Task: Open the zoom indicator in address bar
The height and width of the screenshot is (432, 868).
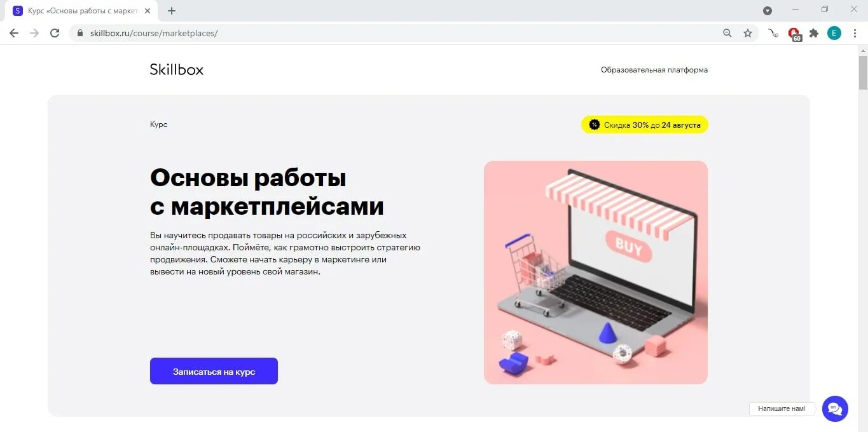Action: (727, 33)
